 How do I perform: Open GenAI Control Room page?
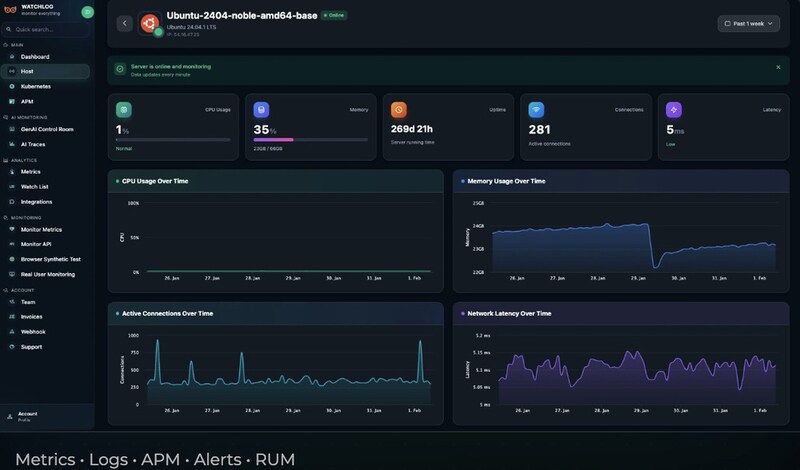click(46, 129)
